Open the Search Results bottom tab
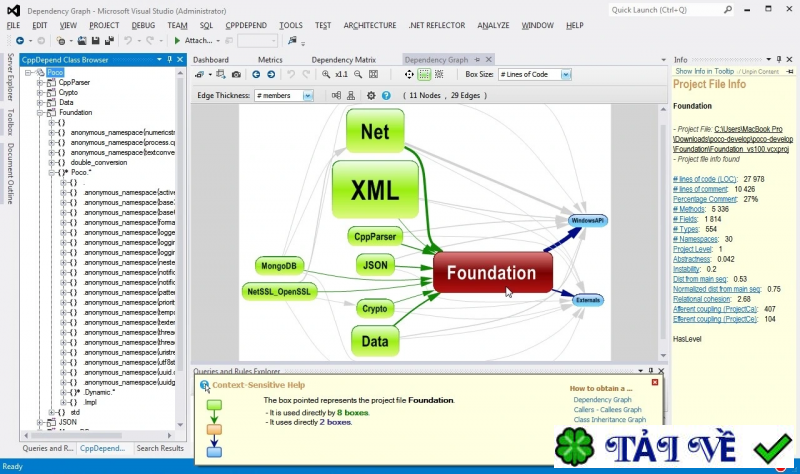 click(x=160, y=448)
